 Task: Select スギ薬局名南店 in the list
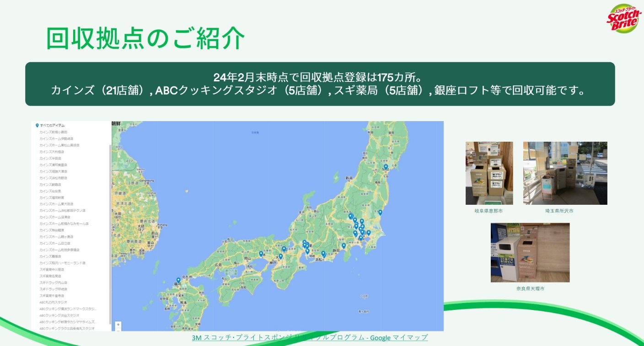50,276
